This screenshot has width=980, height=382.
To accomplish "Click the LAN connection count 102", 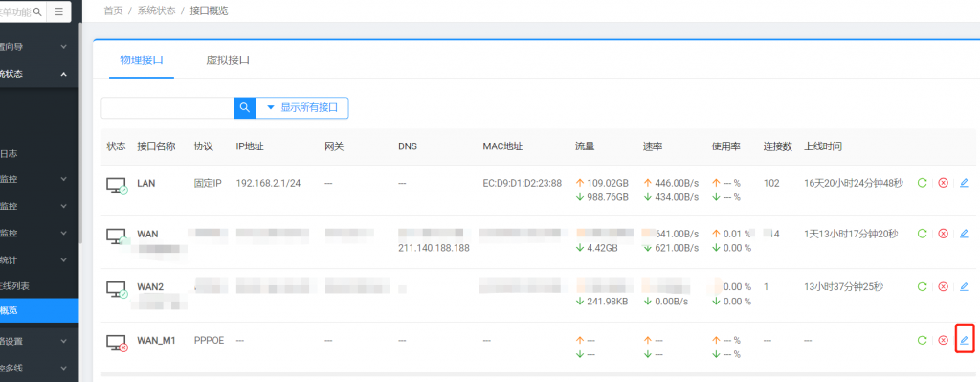I will (x=771, y=183).
